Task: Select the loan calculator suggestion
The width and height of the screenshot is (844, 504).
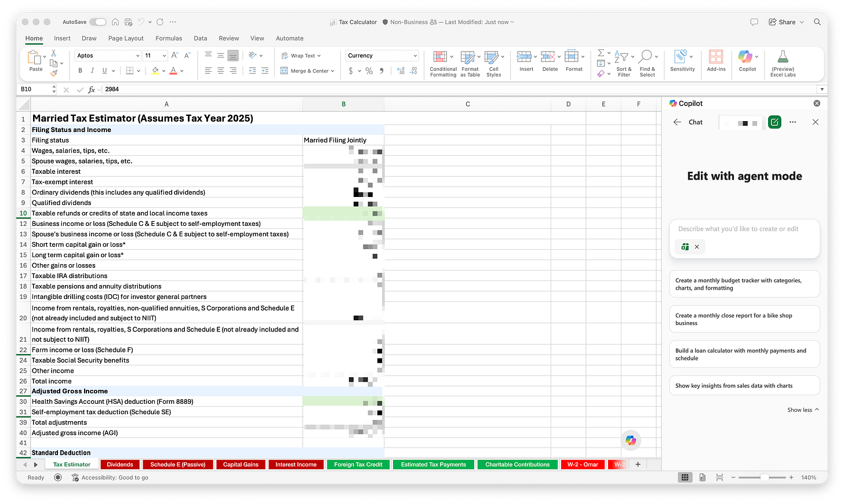Action: point(744,355)
